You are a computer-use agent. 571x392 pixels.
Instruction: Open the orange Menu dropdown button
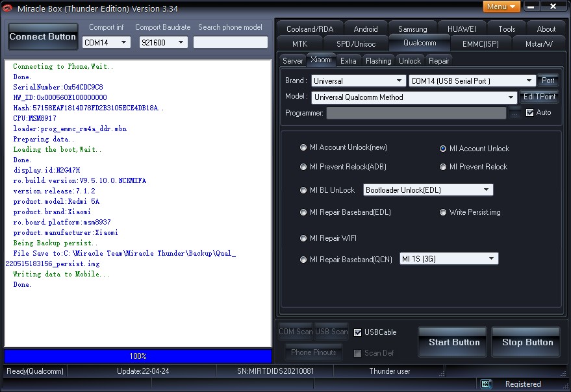501,6
